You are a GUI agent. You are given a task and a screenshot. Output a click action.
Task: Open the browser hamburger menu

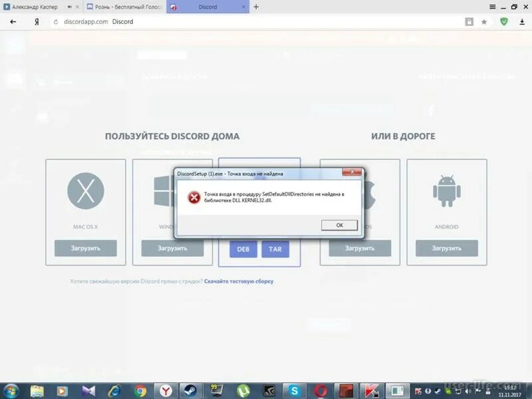pos(492,7)
